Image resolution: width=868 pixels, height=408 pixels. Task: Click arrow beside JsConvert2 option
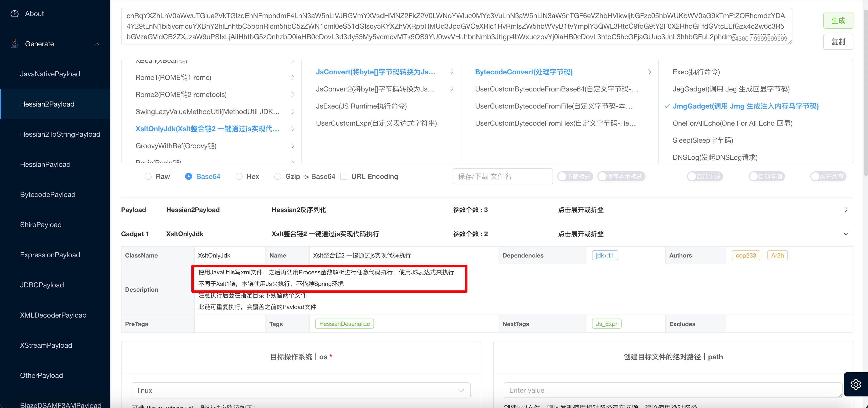pyautogui.click(x=452, y=89)
